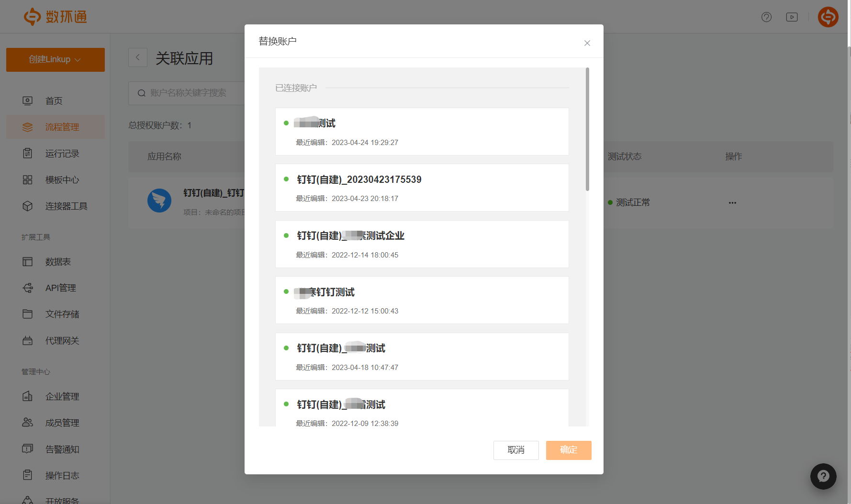851x504 pixels.
Task: Click the three-dot more actions icon
Action: tap(732, 203)
